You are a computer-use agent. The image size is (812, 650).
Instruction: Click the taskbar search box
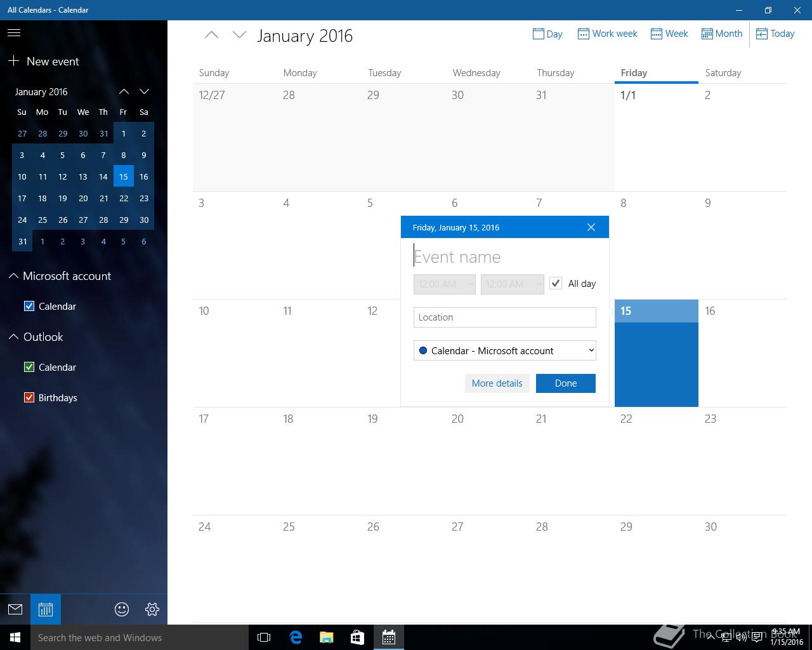[x=140, y=637]
